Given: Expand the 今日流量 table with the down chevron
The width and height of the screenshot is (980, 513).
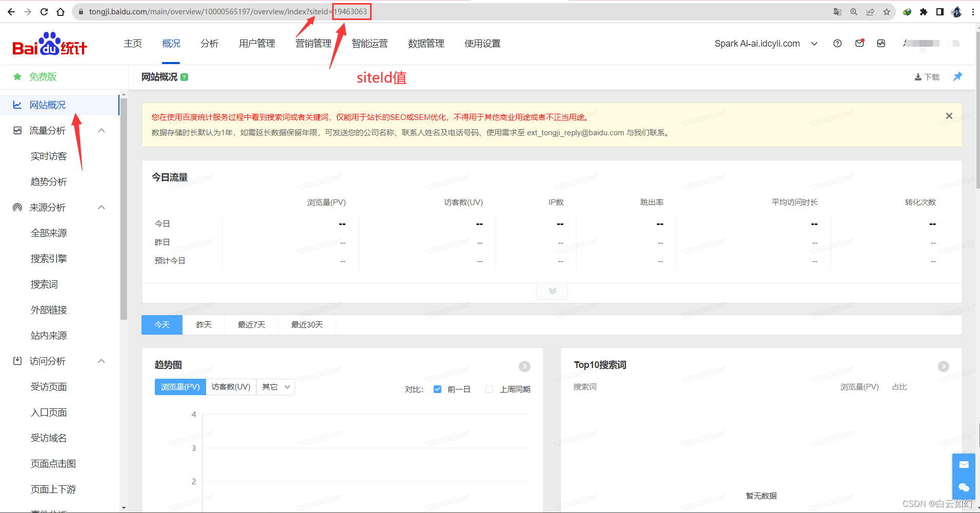Looking at the screenshot, I should [552, 291].
